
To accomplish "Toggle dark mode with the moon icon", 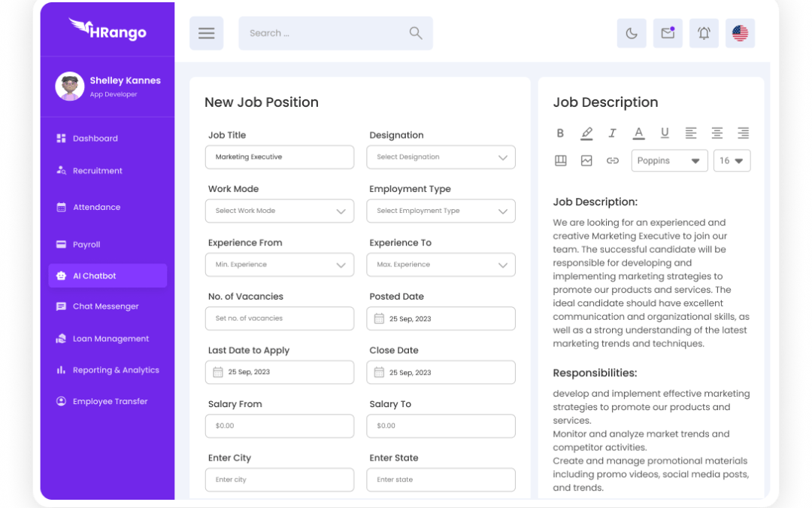I will point(632,33).
